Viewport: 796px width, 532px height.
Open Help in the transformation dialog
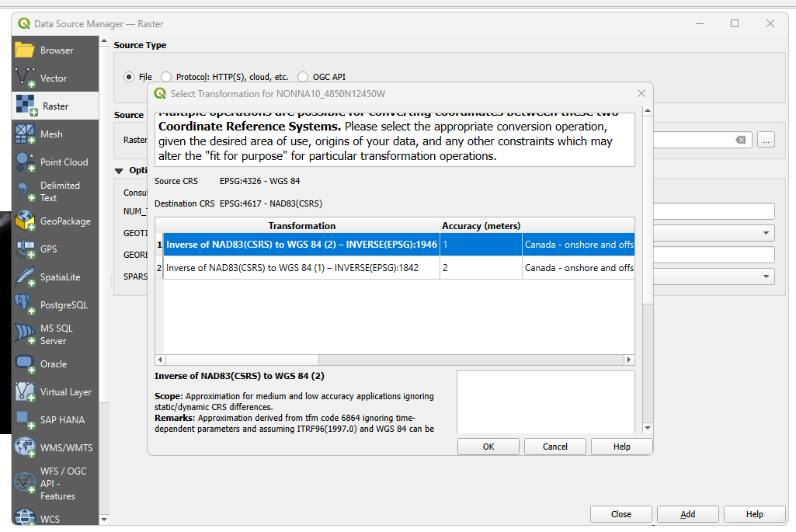coord(621,447)
